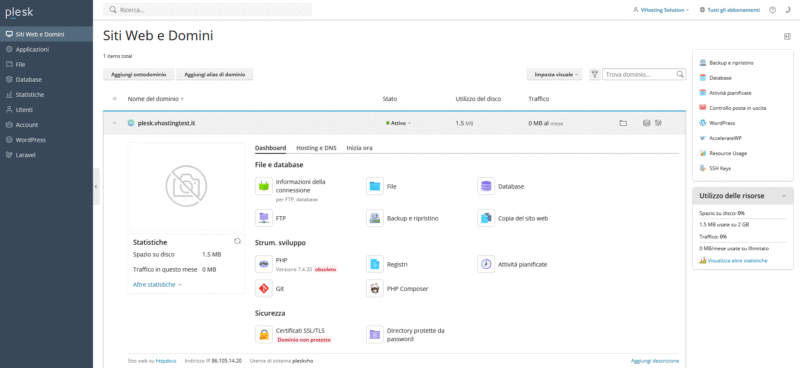The width and height of the screenshot is (800, 368).
Task: Open Controllo posta in uscita
Action: coord(738,108)
